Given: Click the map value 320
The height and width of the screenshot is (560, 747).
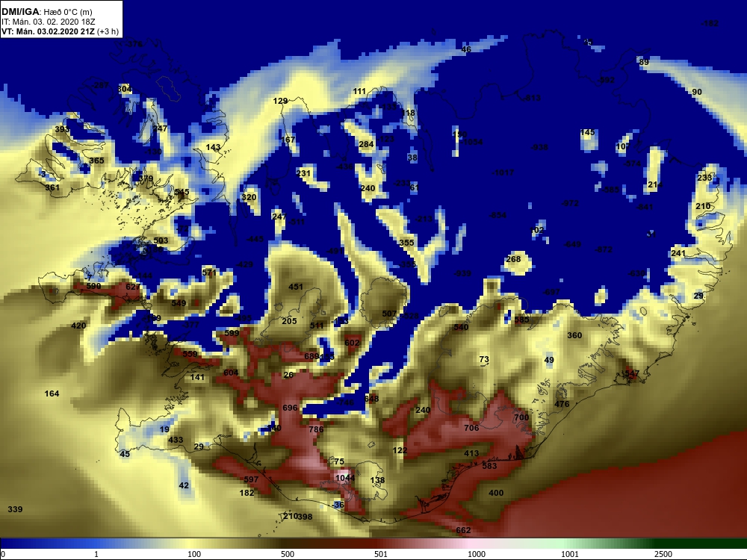Looking at the screenshot, I should (x=249, y=197).
